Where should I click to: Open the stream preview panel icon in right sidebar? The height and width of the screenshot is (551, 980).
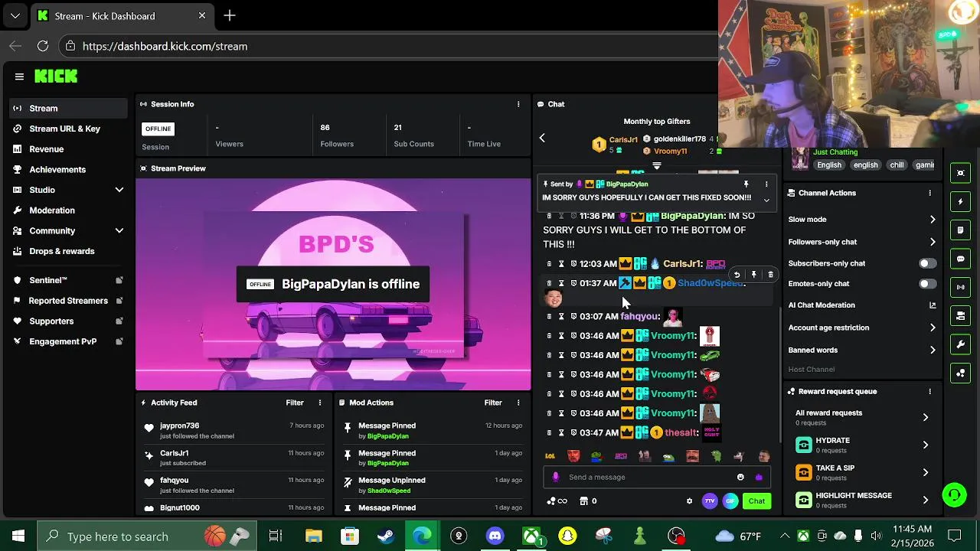[961, 173]
